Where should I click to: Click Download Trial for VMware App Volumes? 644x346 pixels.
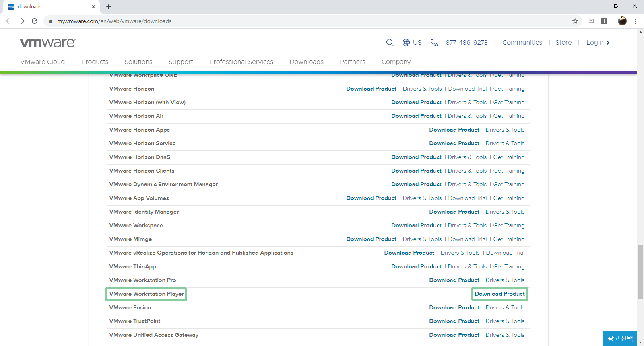(467, 198)
